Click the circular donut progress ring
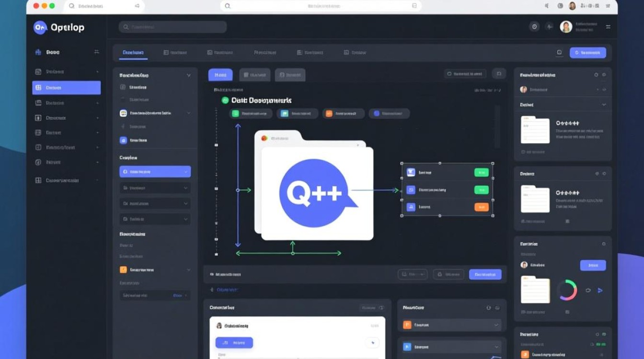Screen dimensions: 644x359 click(x=567, y=290)
